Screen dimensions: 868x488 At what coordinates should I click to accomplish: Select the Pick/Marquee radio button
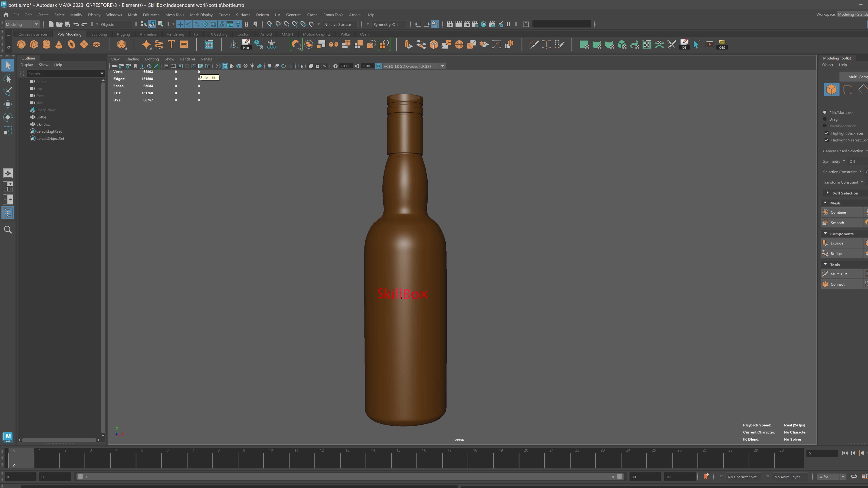pos(825,112)
